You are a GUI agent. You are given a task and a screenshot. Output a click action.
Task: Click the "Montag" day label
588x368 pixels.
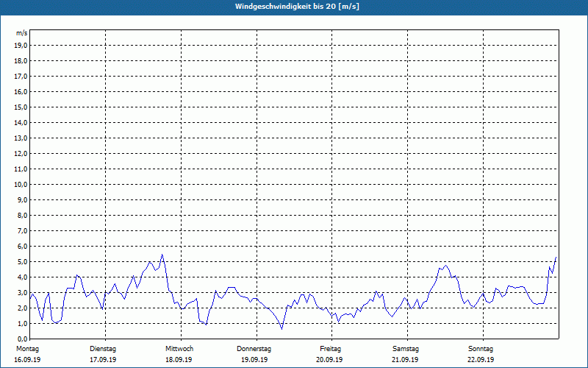27,349
